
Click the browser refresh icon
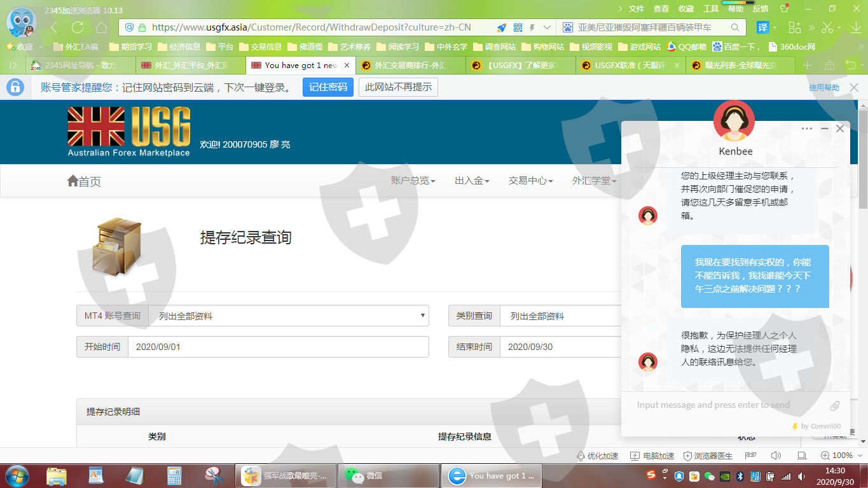[78, 27]
